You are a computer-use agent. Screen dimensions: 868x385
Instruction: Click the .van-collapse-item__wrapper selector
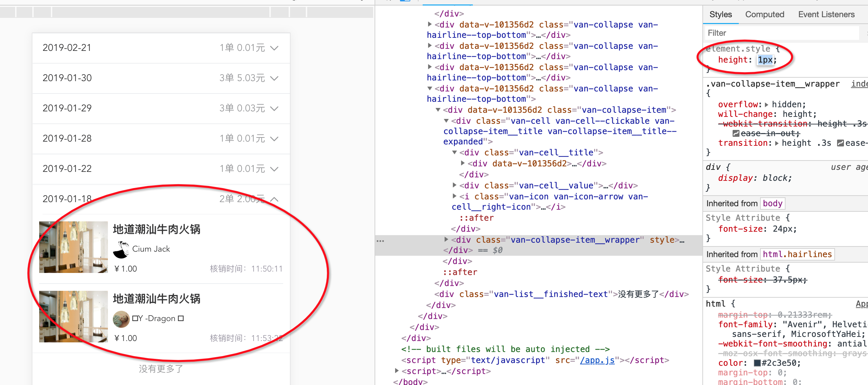772,84
